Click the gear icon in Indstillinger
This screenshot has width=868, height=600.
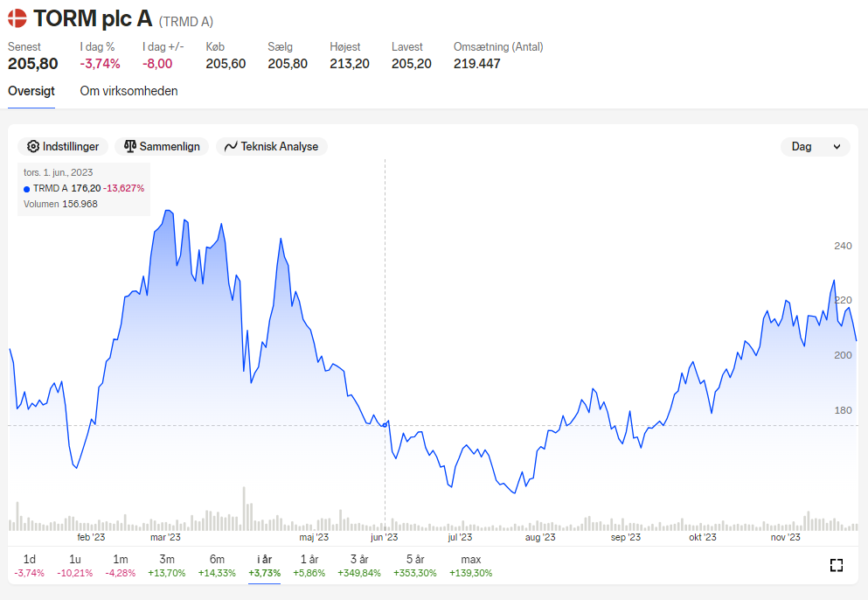pyautogui.click(x=33, y=146)
